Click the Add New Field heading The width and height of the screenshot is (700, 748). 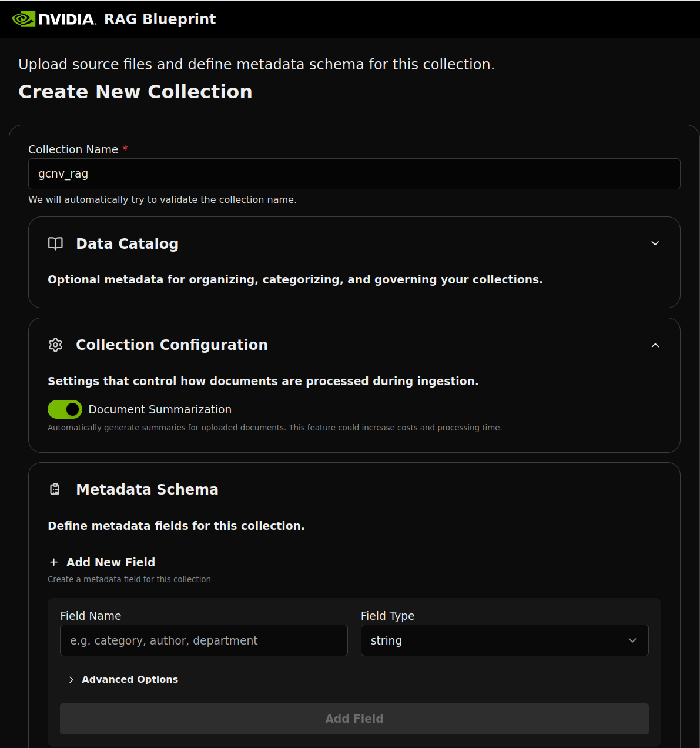click(x=110, y=562)
